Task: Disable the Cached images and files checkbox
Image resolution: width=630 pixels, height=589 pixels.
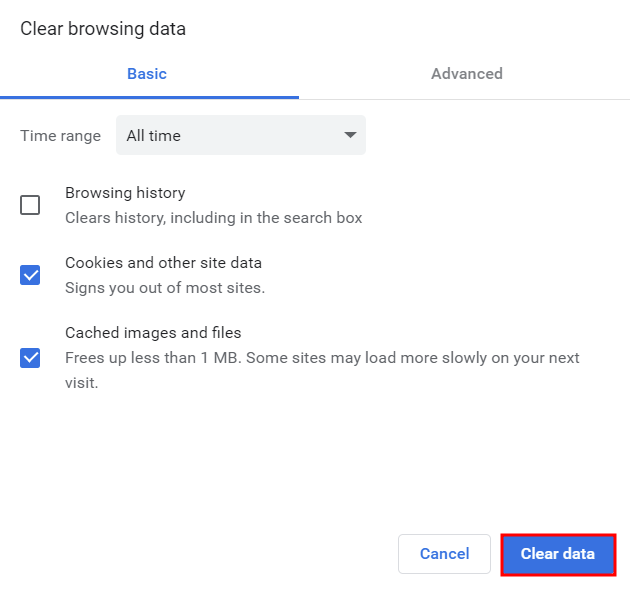Action: (x=30, y=357)
